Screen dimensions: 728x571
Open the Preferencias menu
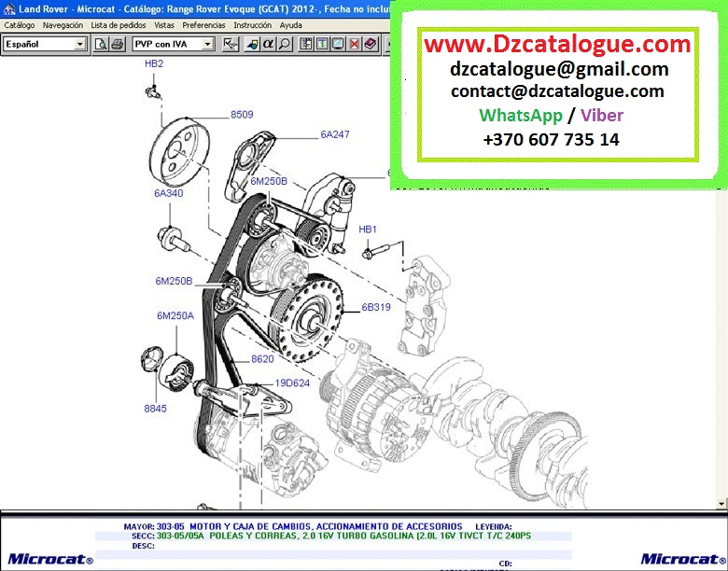(x=203, y=25)
